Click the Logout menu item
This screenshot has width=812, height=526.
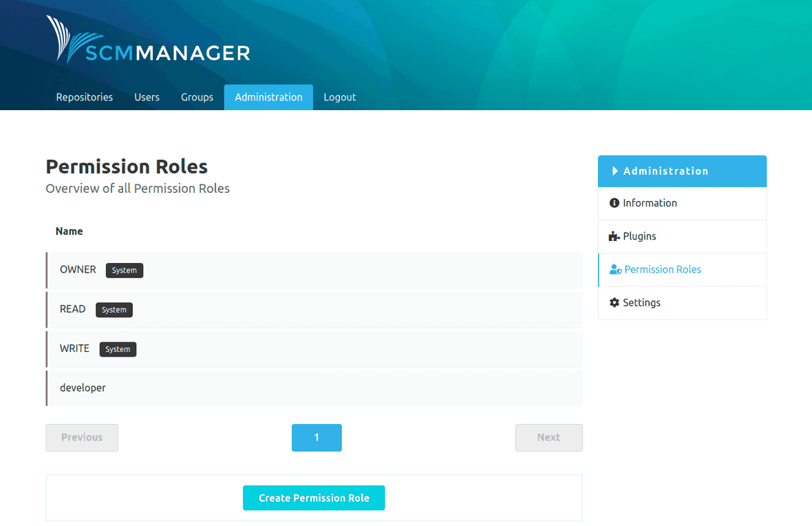pos(339,97)
